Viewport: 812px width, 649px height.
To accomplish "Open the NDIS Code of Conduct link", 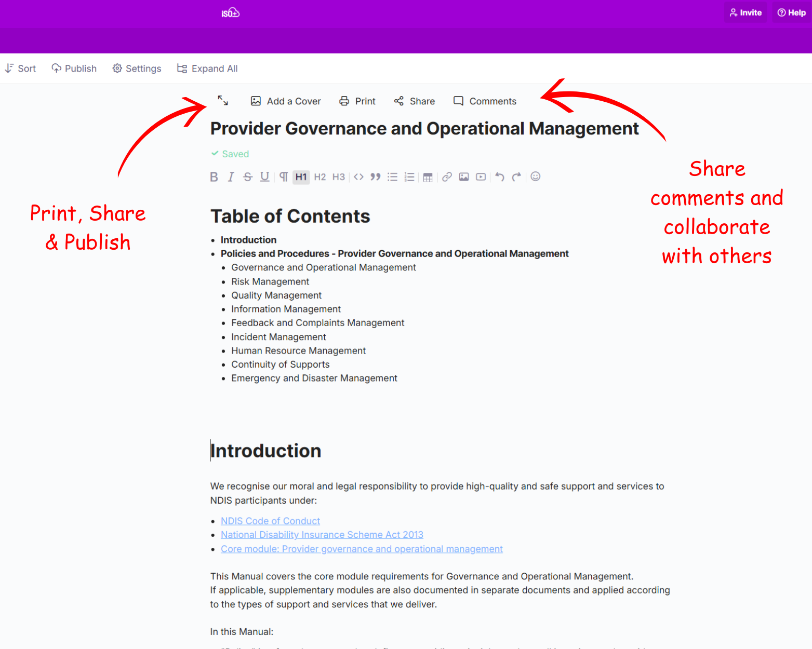I will (x=270, y=521).
